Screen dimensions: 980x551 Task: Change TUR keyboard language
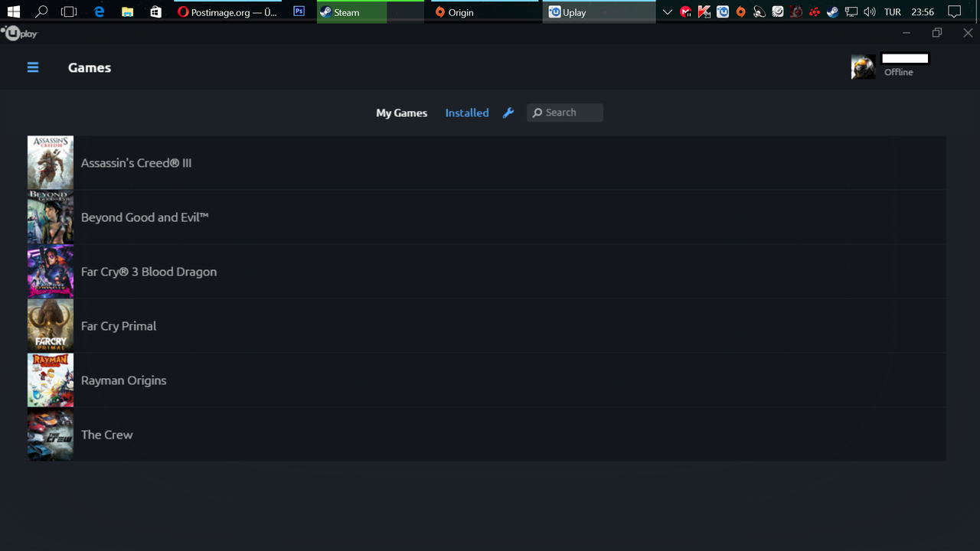[x=892, y=12]
